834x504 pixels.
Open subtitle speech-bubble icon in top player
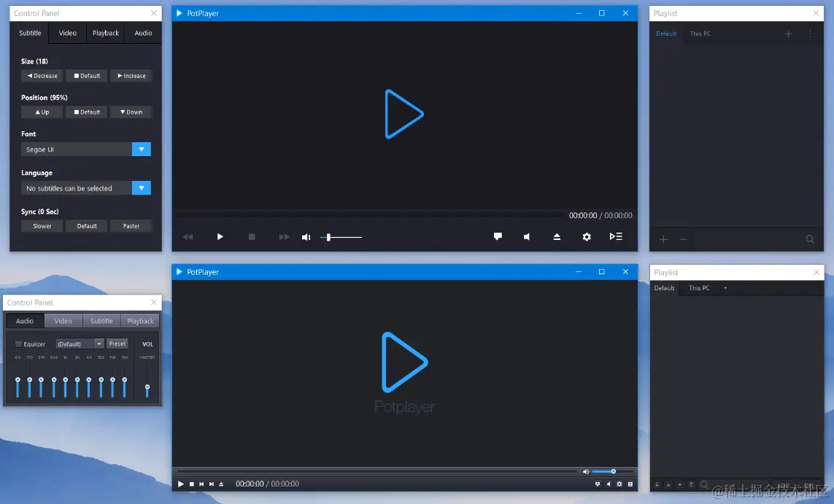[498, 236]
